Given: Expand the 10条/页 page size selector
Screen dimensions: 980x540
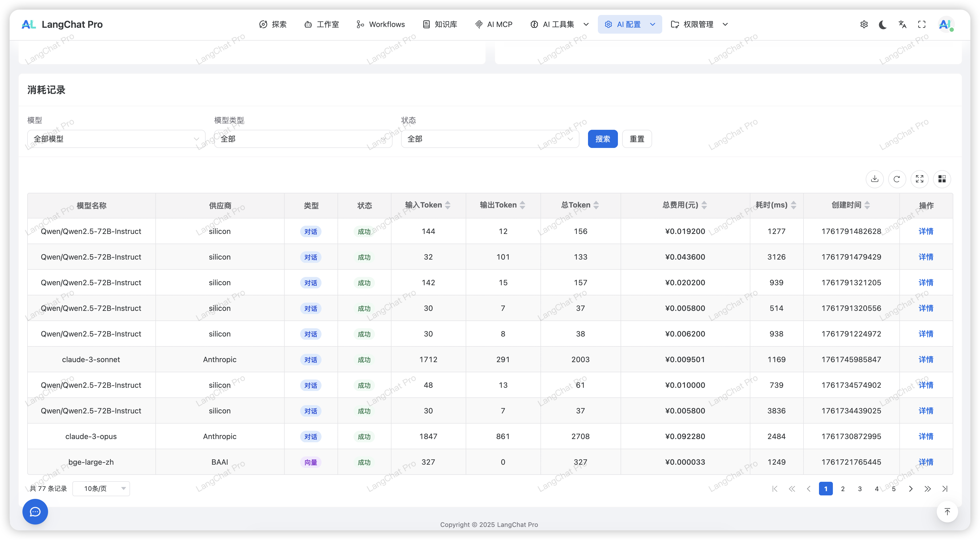Looking at the screenshot, I should click(101, 489).
